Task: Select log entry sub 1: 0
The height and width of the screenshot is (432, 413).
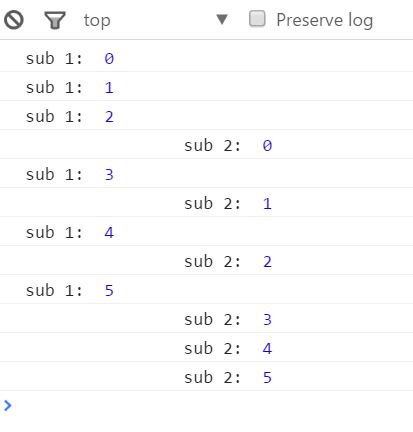Action: (x=206, y=58)
